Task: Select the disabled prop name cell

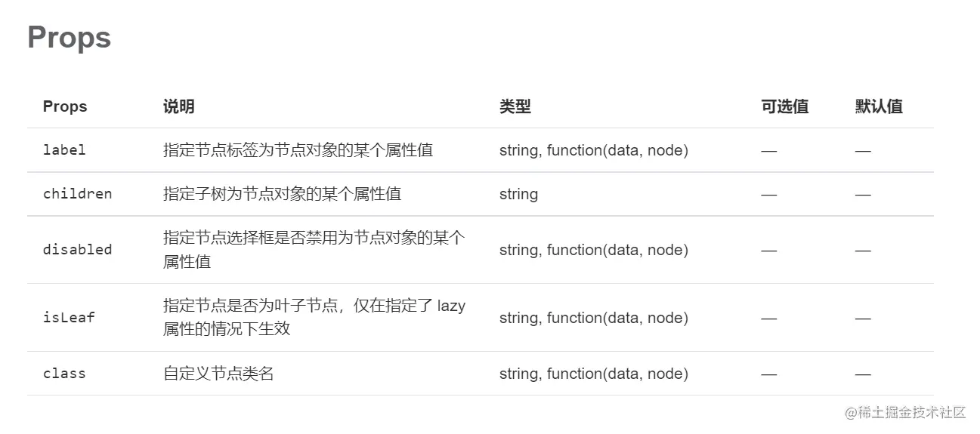Action: click(x=77, y=249)
